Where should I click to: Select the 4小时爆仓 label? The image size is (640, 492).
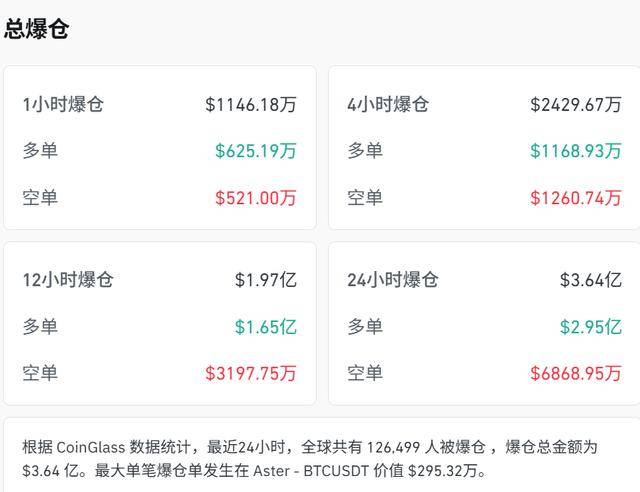(387, 104)
